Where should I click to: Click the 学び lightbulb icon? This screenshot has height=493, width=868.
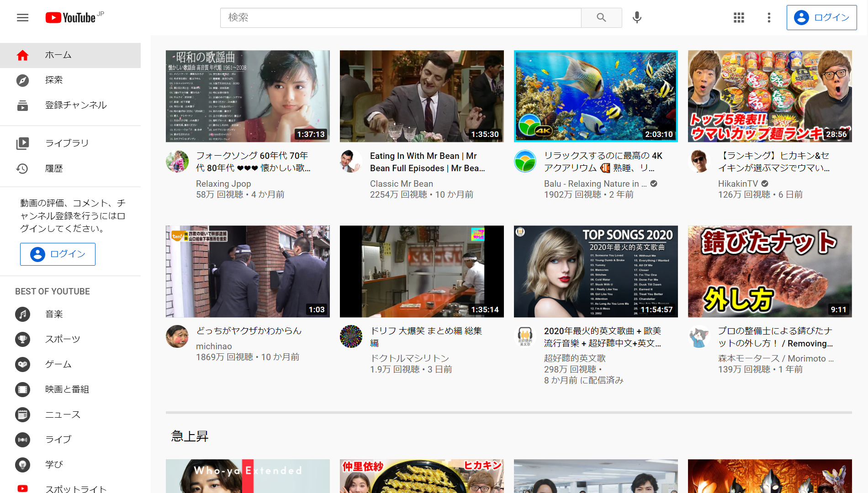coord(22,465)
